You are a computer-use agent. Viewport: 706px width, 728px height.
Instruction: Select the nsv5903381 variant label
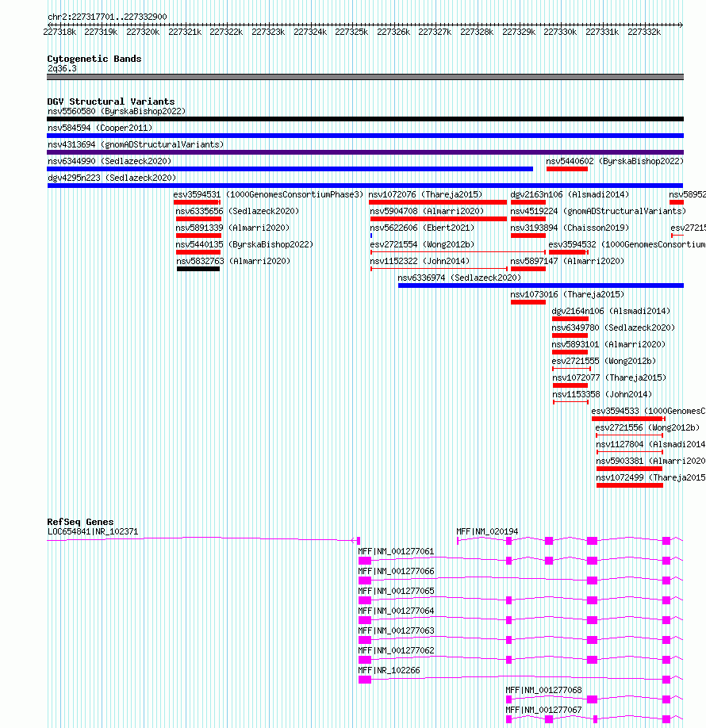tap(650, 462)
